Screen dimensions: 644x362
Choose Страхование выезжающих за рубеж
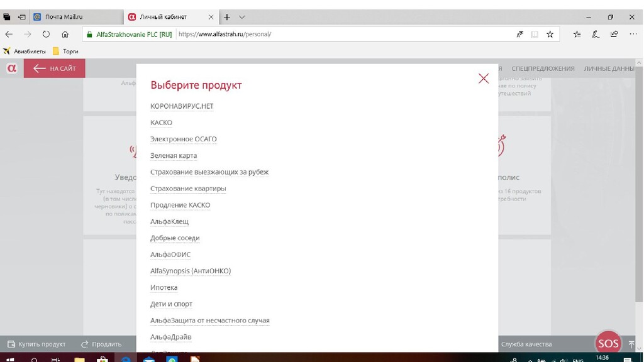(x=209, y=172)
